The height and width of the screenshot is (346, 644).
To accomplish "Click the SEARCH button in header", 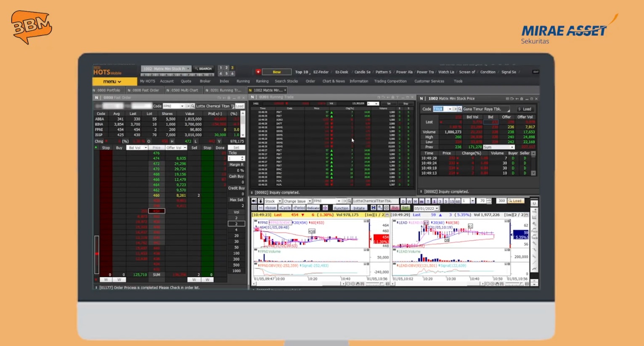I will tap(204, 69).
